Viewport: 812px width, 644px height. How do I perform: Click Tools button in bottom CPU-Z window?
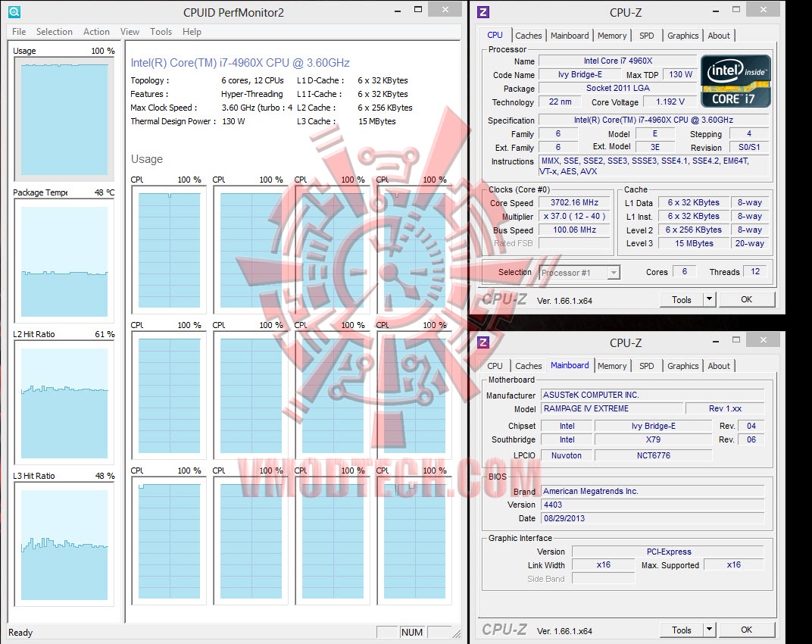coord(682,630)
